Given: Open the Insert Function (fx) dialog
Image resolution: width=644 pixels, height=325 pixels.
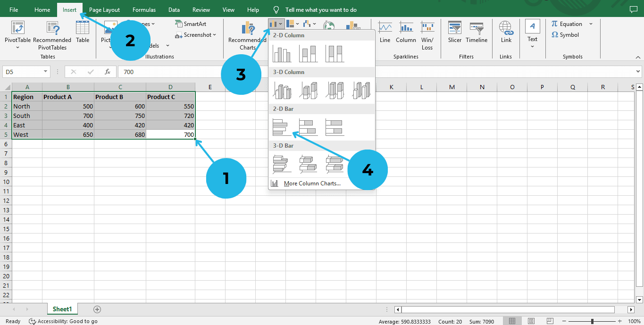Looking at the screenshot, I should click(108, 72).
